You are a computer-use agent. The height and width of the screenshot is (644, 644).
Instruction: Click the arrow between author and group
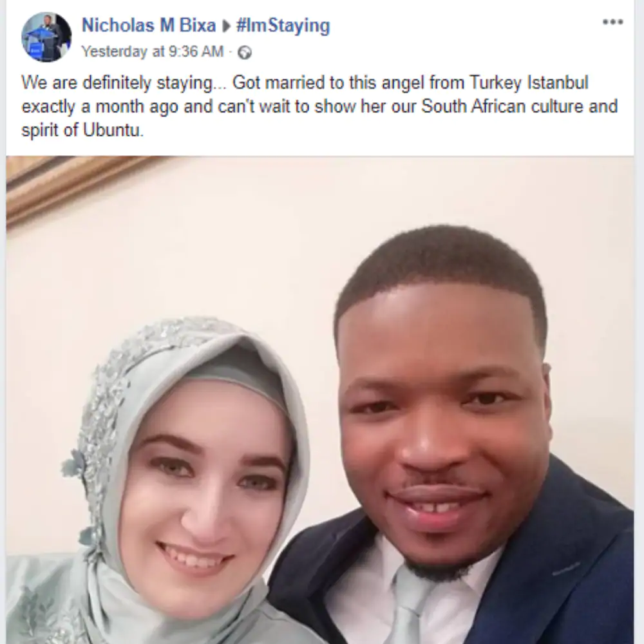pos(226,26)
